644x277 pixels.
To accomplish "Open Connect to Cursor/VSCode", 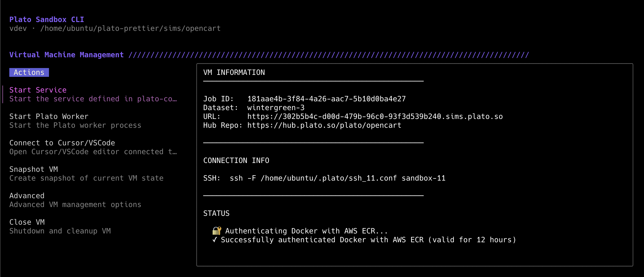I will 62,143.
